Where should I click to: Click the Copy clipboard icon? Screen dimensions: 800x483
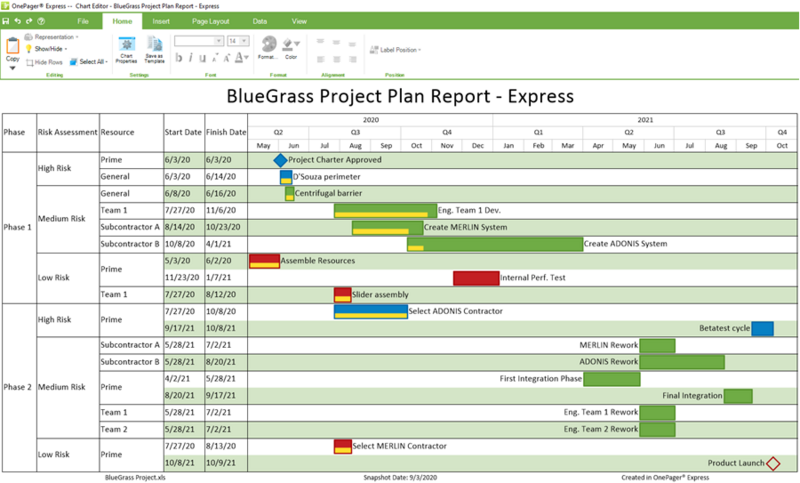tap(13, 46)
